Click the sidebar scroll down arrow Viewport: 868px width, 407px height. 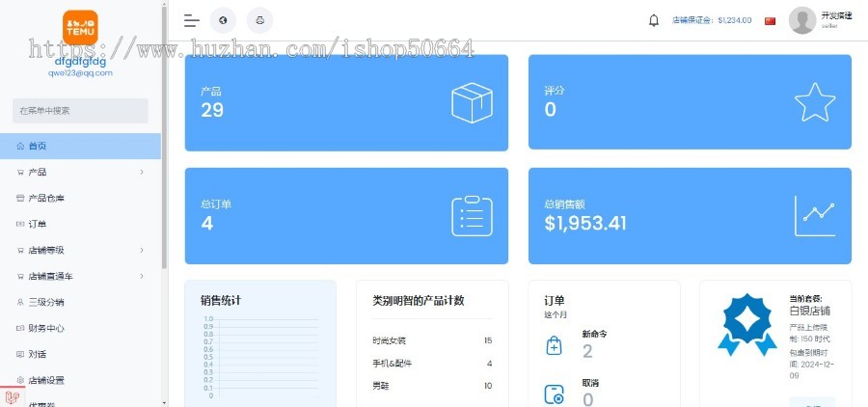(164, 402)
